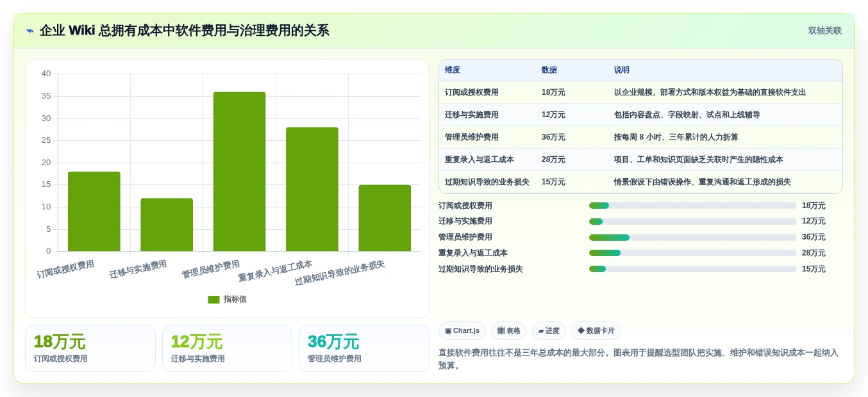This screenshot has height=397, width=868.
Task: Select the Chart.js tag chip
Action: tap(462, 331)
